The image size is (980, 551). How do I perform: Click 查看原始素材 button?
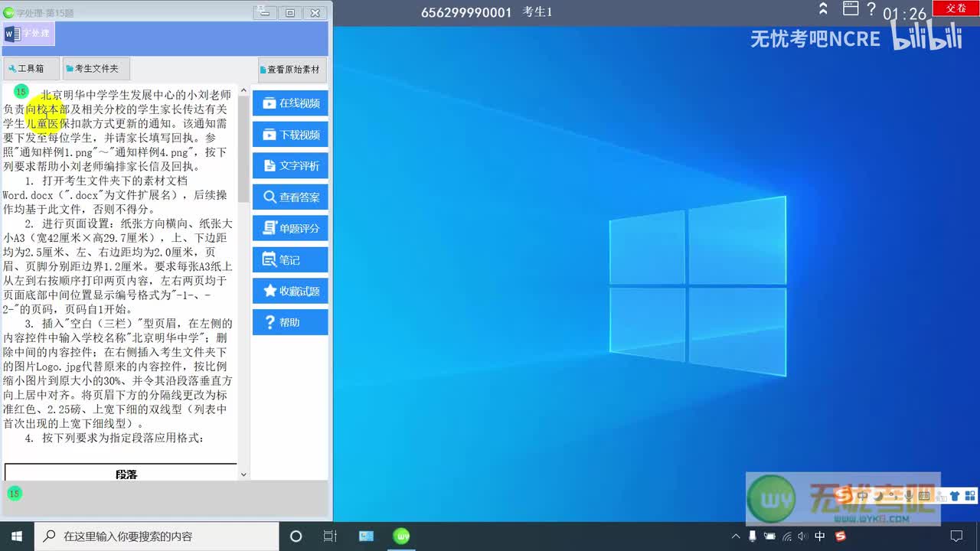292,70
